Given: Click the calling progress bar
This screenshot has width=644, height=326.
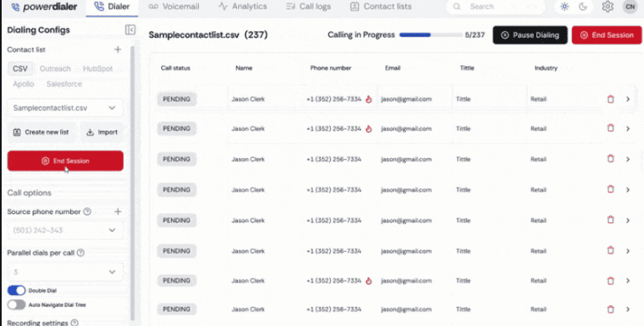Looking at the screenshot, I should coord(430,35).
